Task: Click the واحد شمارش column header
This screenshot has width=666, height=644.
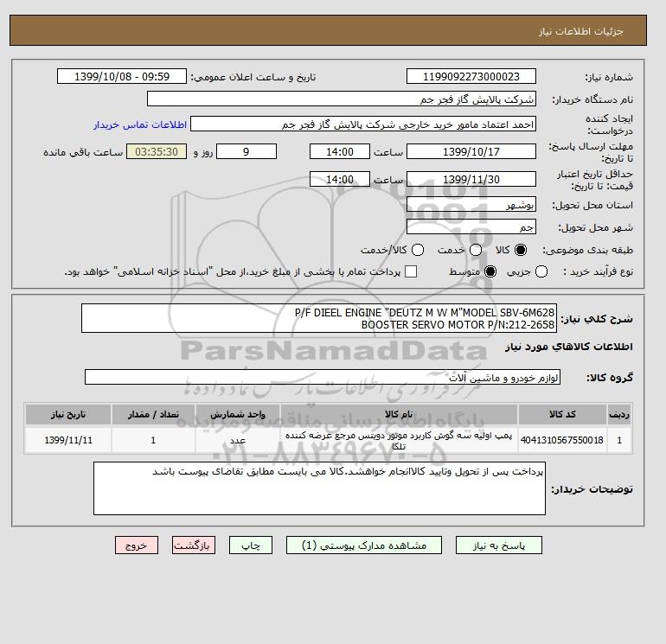Action: [238, 414]
